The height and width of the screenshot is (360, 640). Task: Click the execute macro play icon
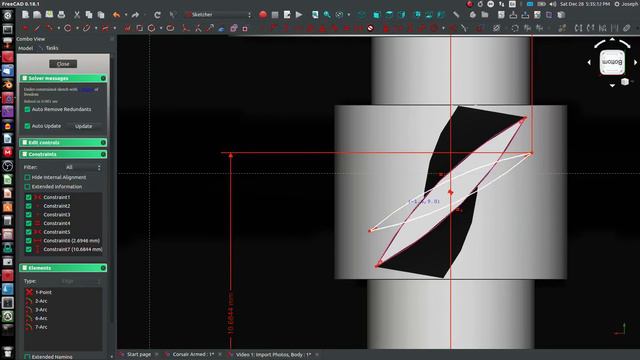(299, 15)
